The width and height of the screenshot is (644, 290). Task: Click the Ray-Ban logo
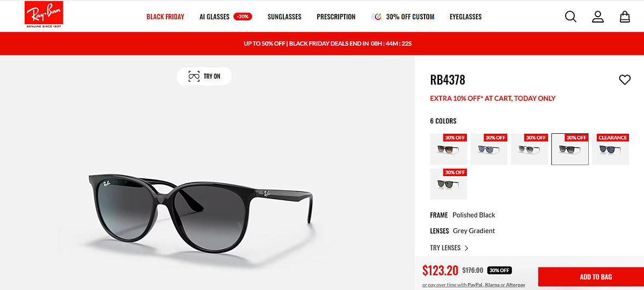click(x=44, y=15)
